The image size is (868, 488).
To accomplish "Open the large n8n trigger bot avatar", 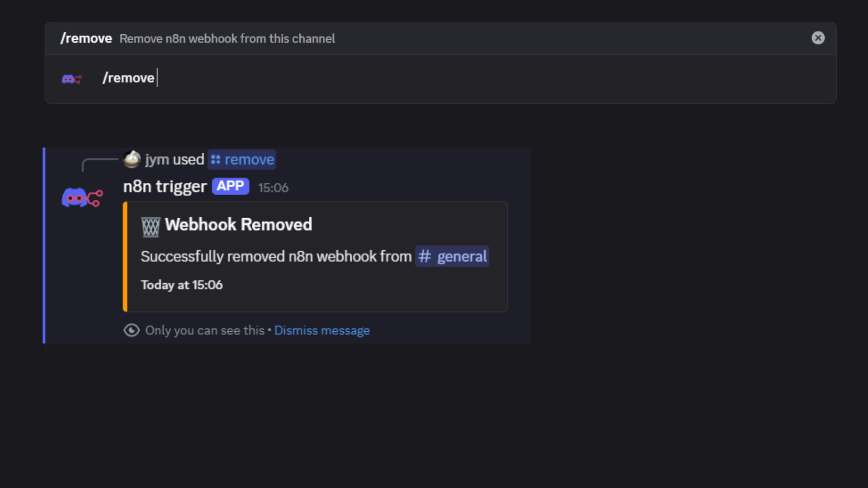I will coord(82,197).
